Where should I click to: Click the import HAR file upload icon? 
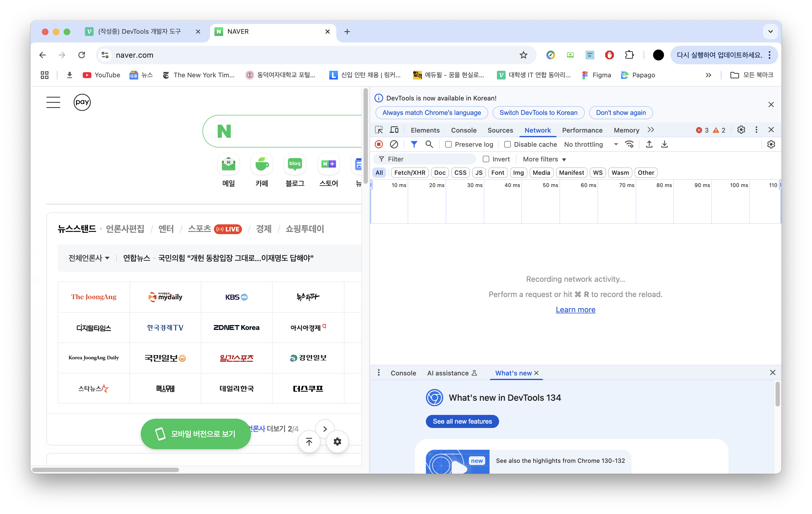tap(649, 144)
